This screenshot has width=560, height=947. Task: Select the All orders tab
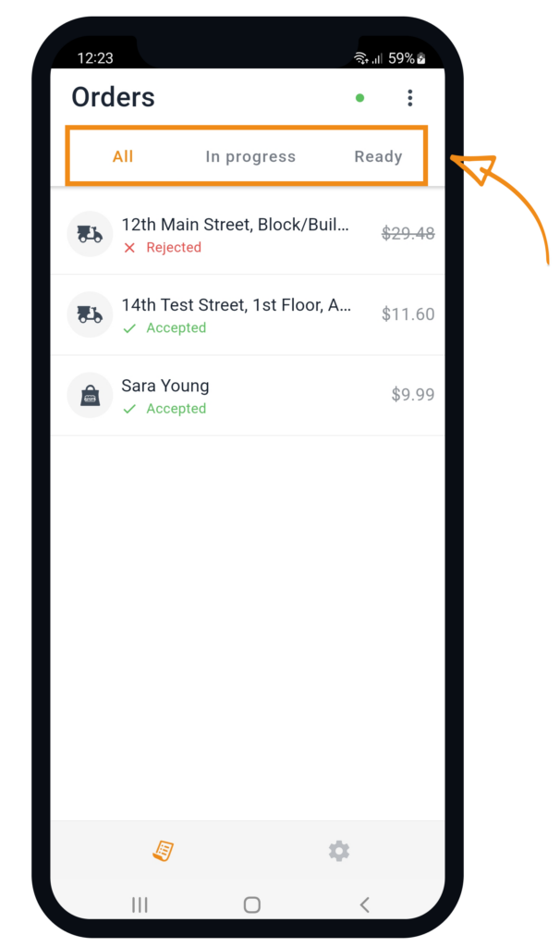pos(123,156)
